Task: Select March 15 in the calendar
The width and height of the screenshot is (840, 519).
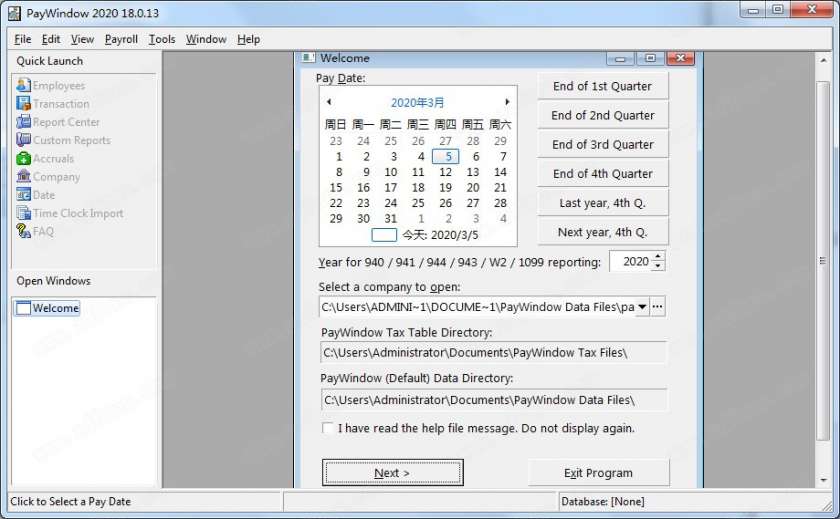Action: click(336, 187)
